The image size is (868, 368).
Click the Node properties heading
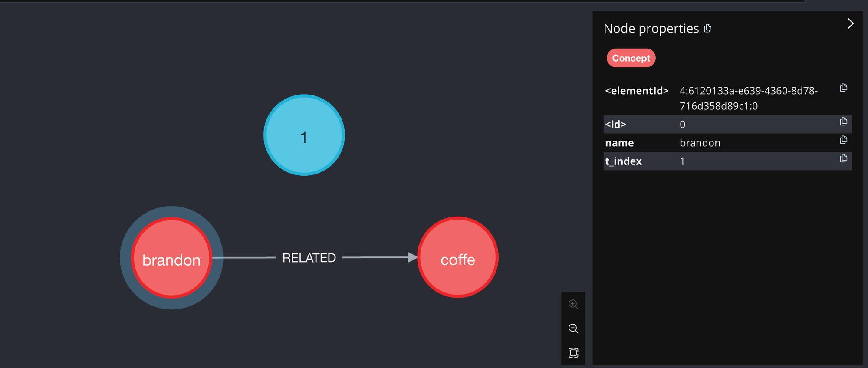point(651,29)
